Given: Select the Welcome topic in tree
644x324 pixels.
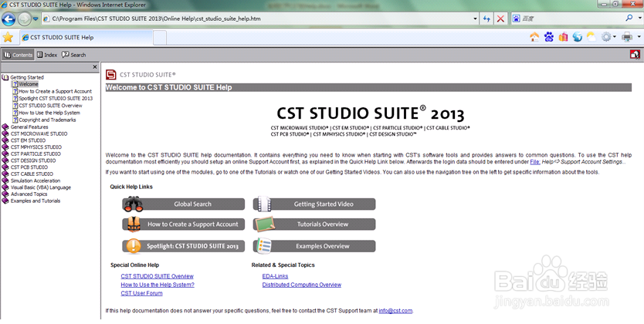Looking at the screenshot, I should coord(29,84).
